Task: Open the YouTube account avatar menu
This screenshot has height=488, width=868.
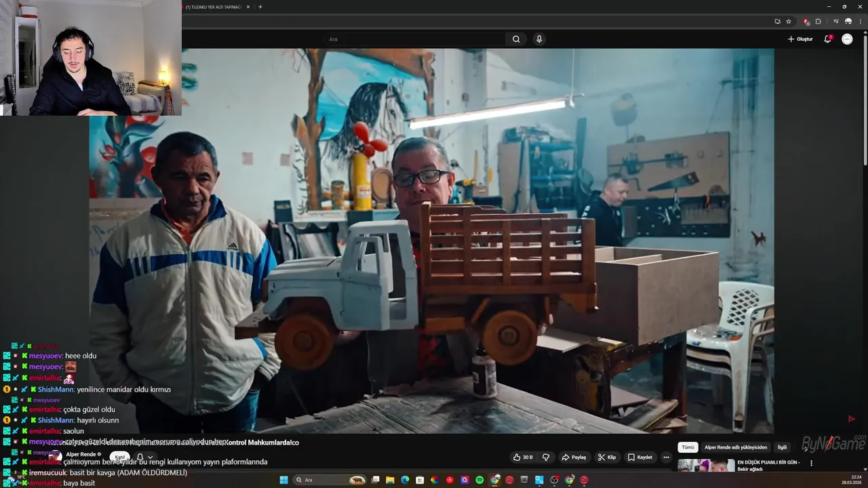Action: (847, 39)
